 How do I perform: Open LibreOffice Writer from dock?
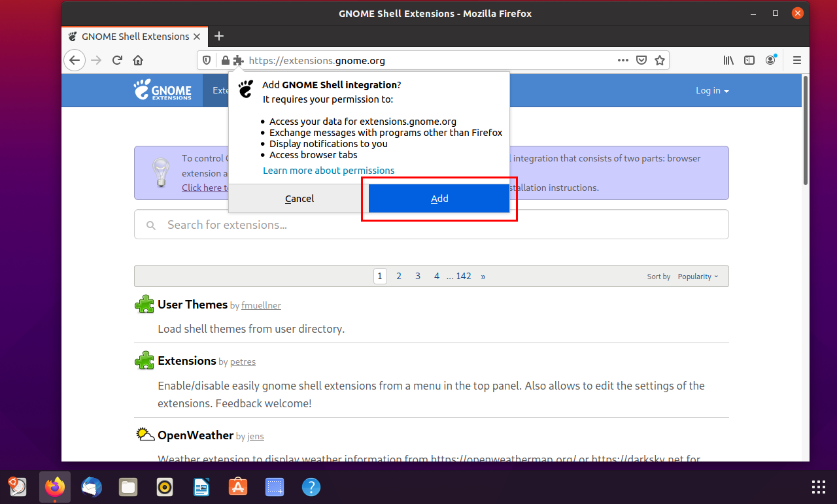(x=201, y=487)
